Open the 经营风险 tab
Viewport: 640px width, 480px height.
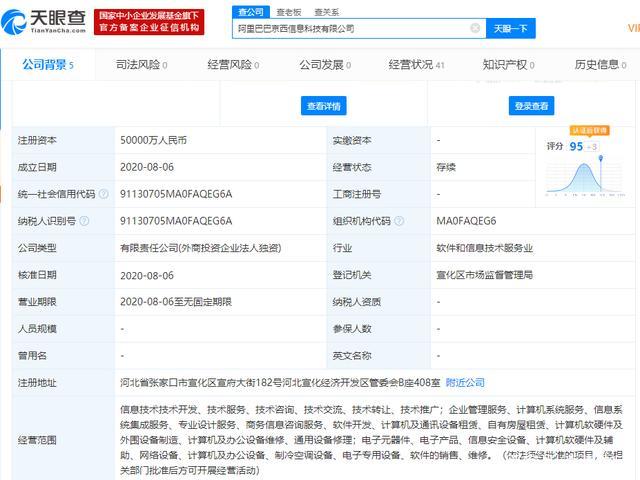pyautogui.click(x=233, y=64)
